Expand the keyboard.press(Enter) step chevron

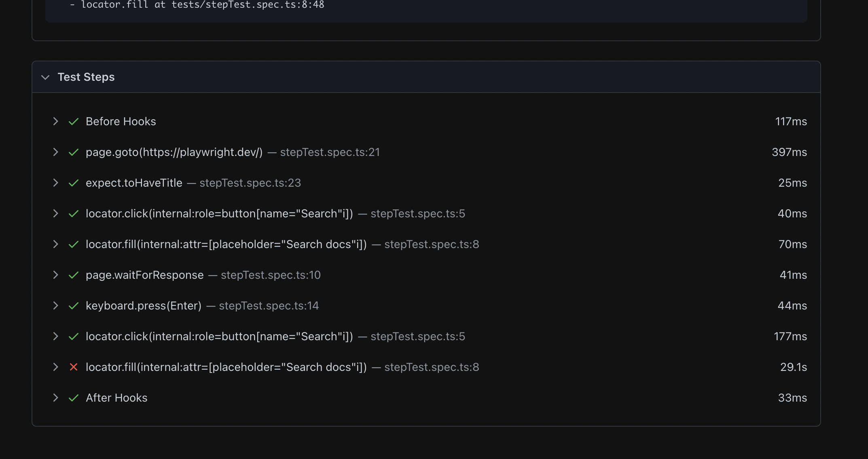pyautogui.click(x=56, y=305)
